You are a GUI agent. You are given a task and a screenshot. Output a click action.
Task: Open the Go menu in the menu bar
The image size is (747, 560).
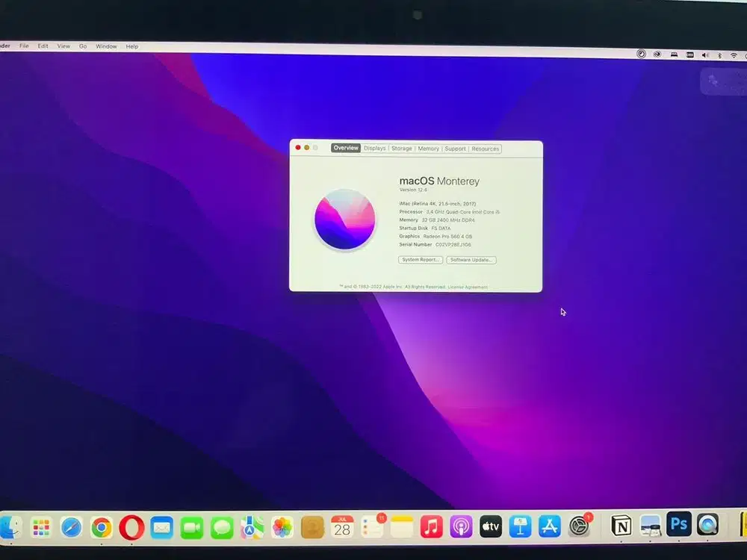[x=83, y=46]
